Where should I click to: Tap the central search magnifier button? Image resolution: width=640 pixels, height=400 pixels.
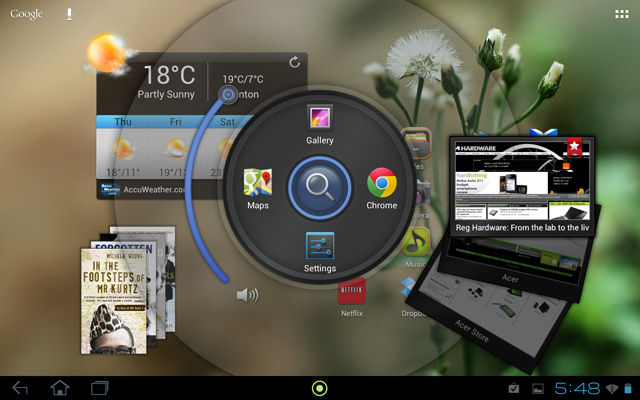320,187
